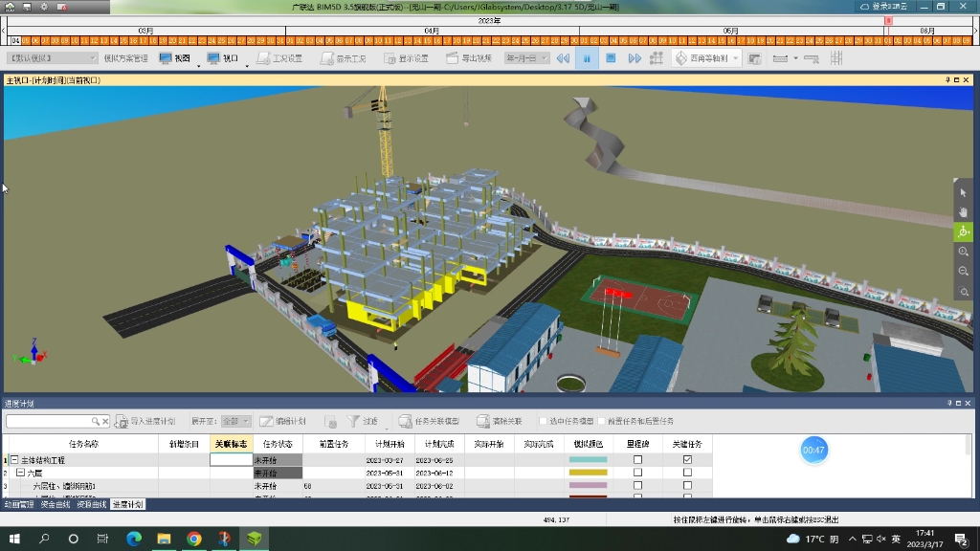Clear the schedule search box with X
The width and height of the screenshot is (980, 551).
[x=105, y=421]
